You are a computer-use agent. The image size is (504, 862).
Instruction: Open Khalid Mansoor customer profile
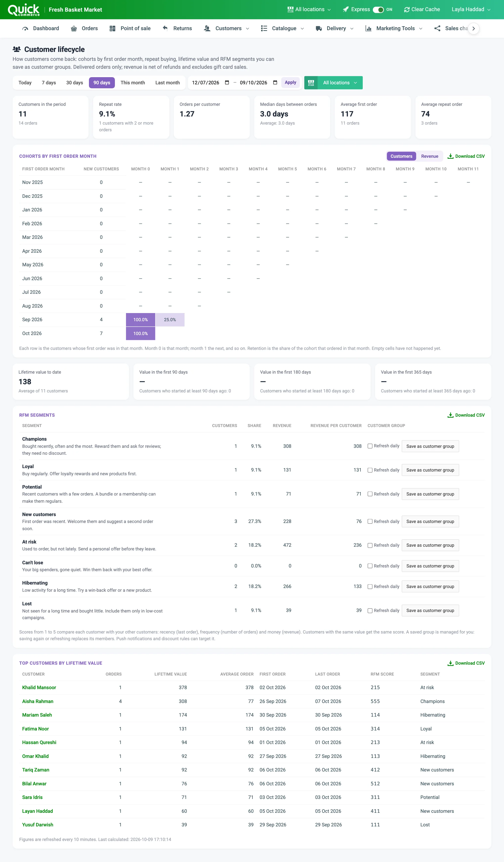click(x=39, y=688)
